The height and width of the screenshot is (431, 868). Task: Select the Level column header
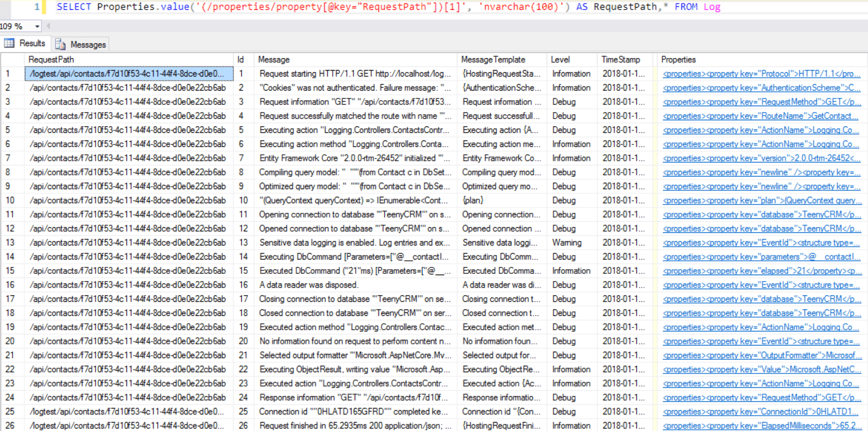[572, 59]
